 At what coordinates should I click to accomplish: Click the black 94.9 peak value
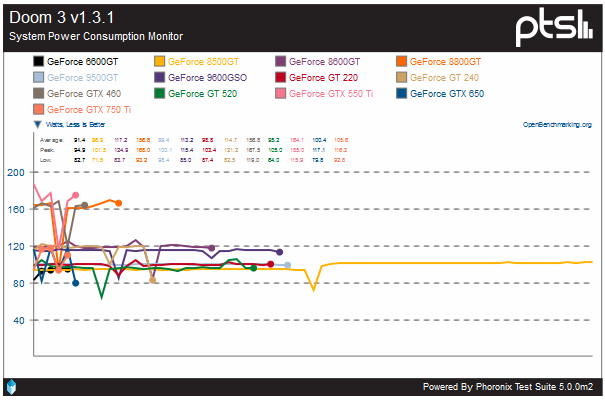tap(79, 150)
